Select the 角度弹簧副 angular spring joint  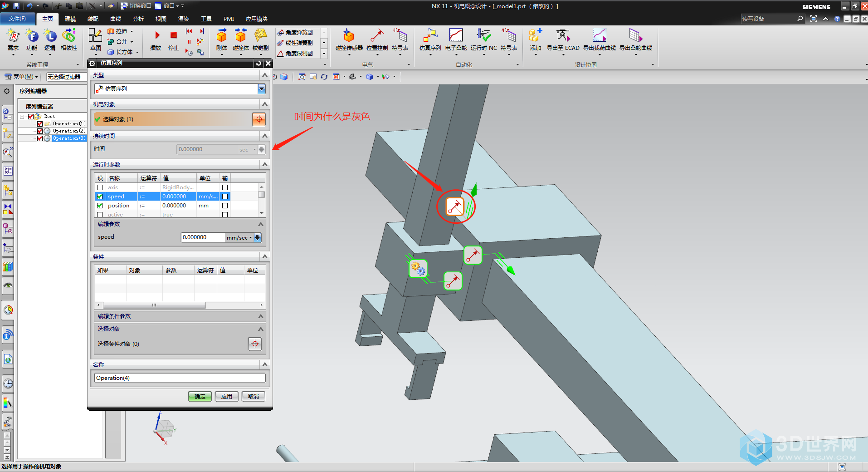295,33
